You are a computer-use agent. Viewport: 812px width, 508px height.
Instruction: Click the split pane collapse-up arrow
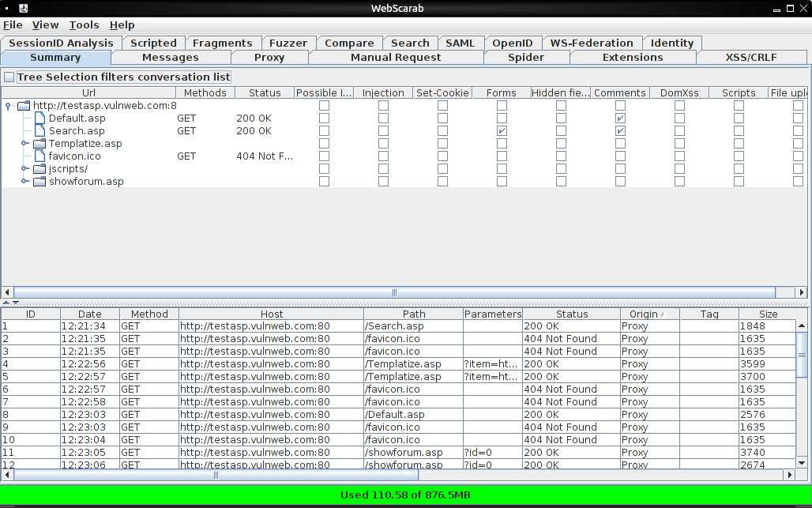6,303
